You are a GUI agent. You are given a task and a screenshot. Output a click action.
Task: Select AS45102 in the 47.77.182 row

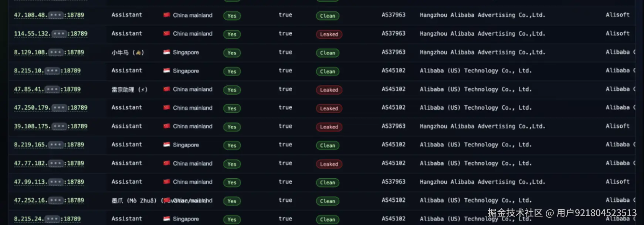point(393,163)
